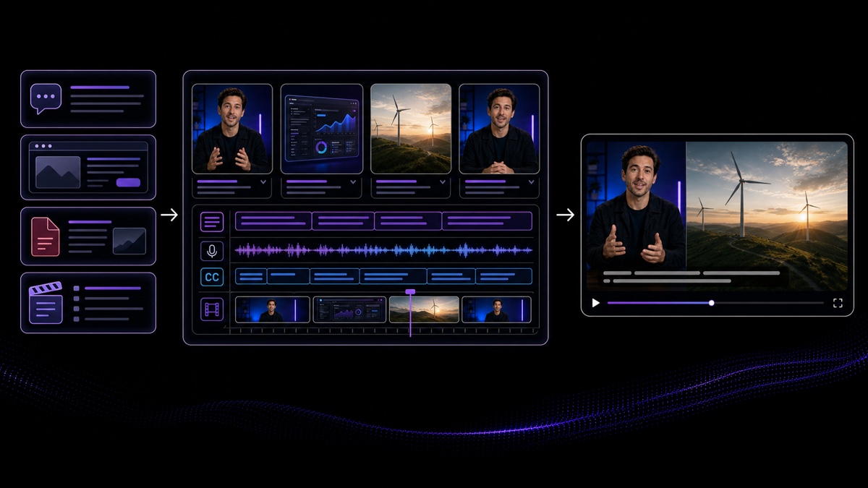Screen dimensions: 868x488
Task: Play the preview video
Action: [x=595, y=303]
